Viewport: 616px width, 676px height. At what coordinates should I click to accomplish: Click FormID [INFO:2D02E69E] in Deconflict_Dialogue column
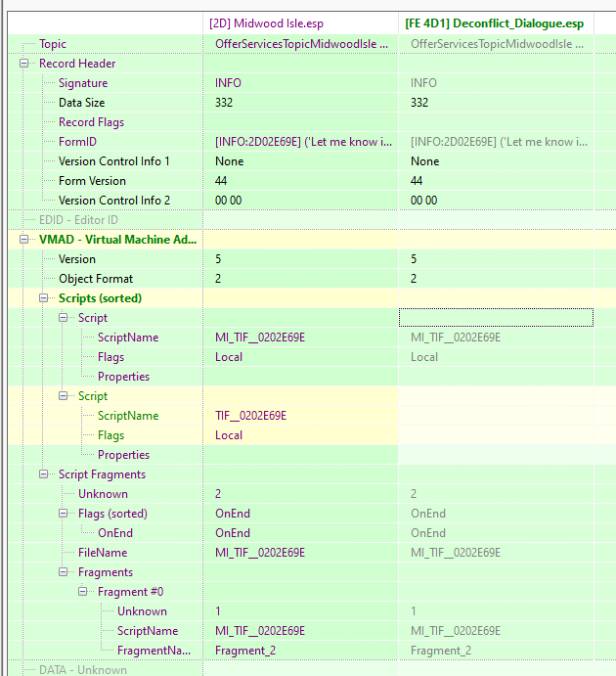click(499, 142)
